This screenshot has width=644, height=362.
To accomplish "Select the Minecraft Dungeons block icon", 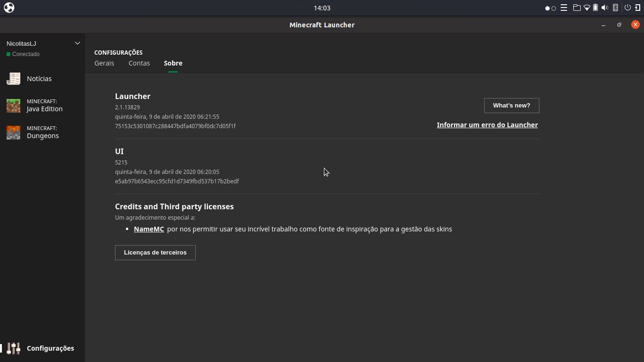I will point(14,132).
